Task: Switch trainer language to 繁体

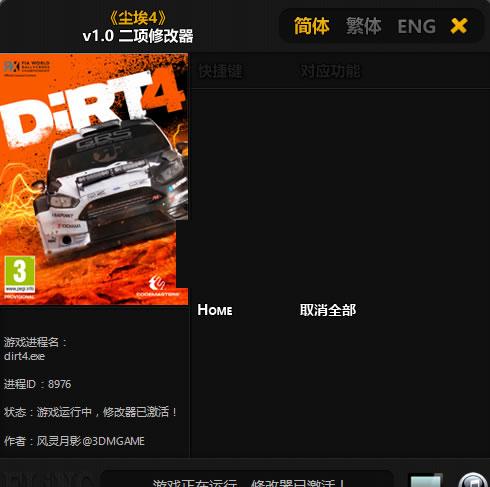Action: tap(363, 26)
